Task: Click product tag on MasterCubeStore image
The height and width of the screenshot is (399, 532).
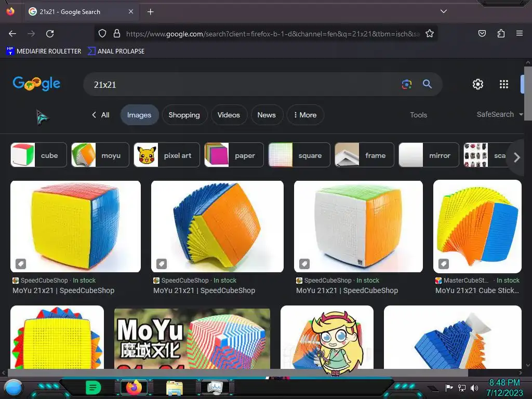Action: tap(444, 263)
